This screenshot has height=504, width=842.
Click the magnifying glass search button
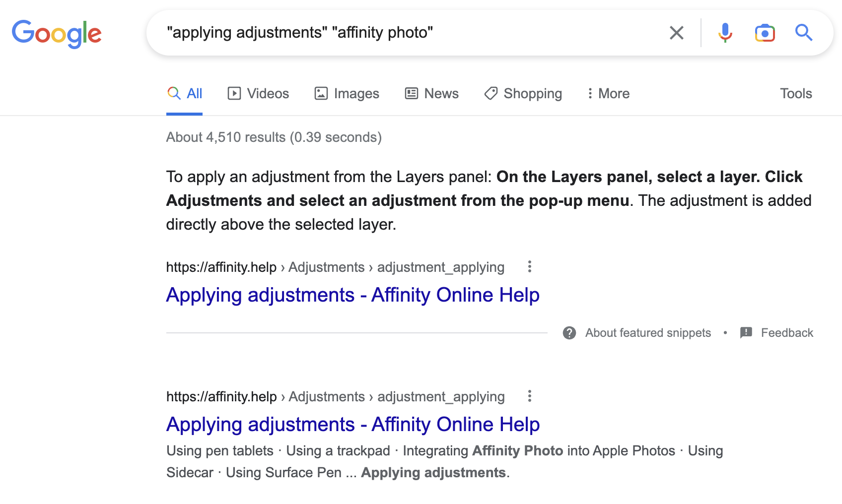803,33
